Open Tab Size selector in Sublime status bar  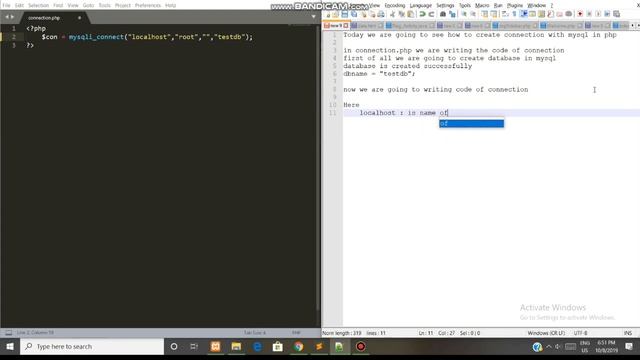point(255,333)
